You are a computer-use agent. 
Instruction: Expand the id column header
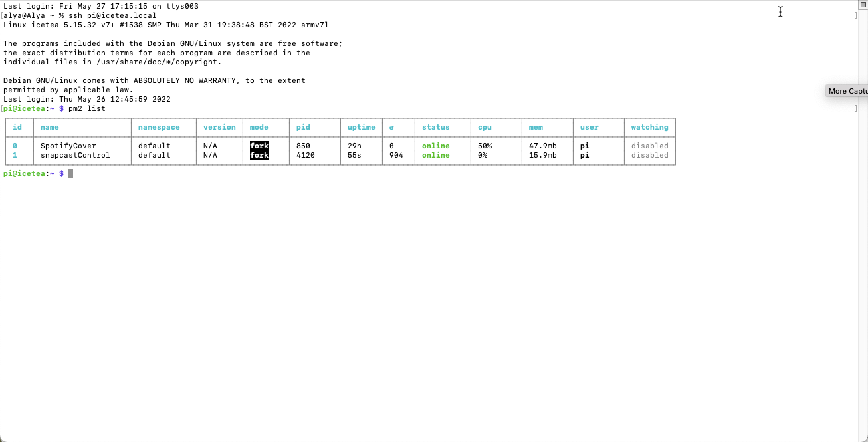pyautogui.click(x=18, y=127)
